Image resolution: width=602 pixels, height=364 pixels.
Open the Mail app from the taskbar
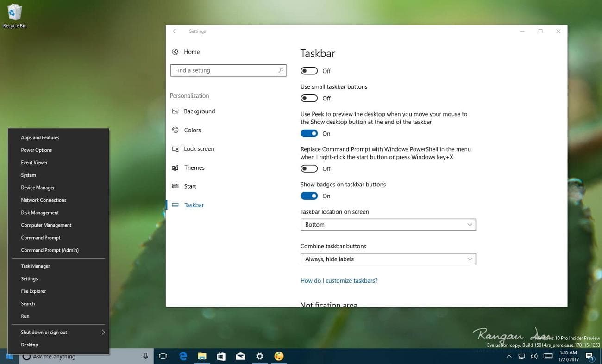(x=240, y=356)
